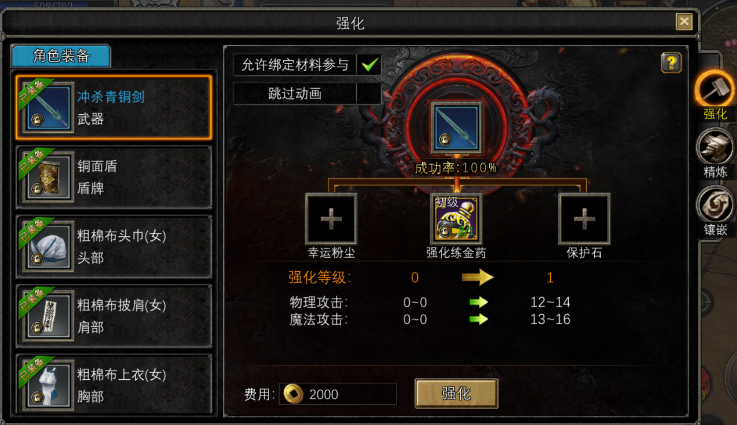Select 铜面盾 shield in list
The width and height of the screenshot is (737, 425).
tap(114, 177)
